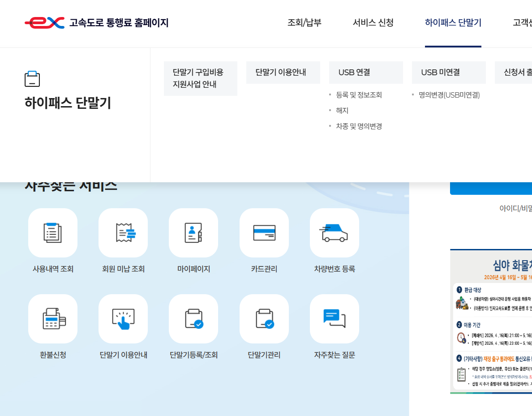Click the 환불신청 label
This screenshot has width=532, height=416.
tap(53, 355)
